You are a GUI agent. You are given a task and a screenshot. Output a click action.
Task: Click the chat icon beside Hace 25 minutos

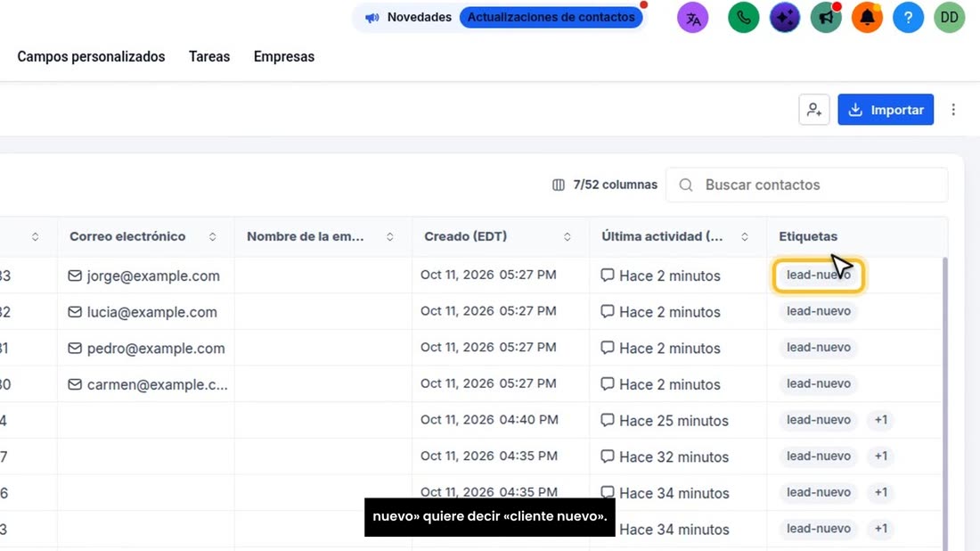[x=607, y=420]
